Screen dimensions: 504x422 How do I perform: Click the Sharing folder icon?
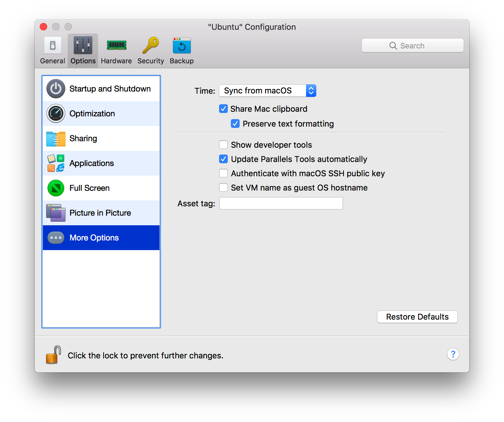(x=56, y=138)
